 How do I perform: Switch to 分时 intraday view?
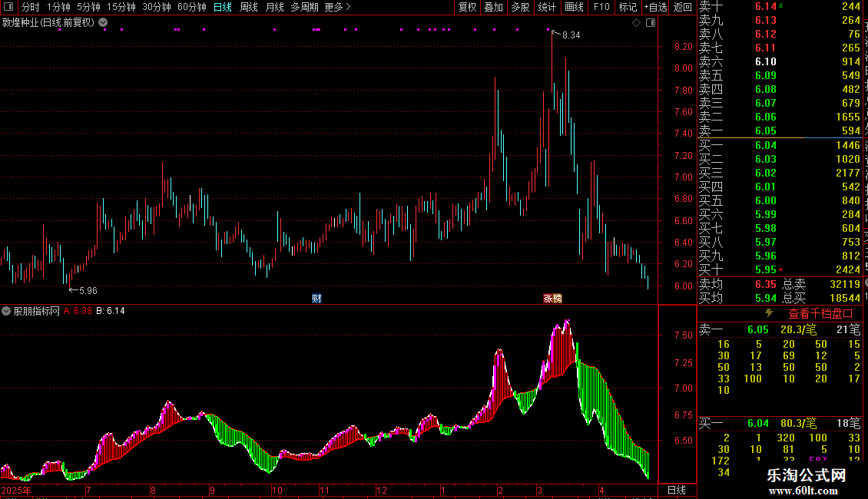[30, 7]
